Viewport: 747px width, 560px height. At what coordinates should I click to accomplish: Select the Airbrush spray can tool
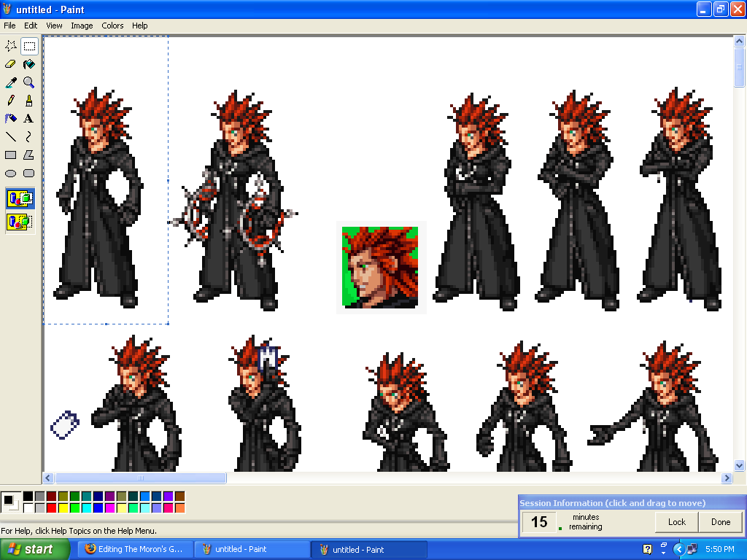[x=11, y=118]
